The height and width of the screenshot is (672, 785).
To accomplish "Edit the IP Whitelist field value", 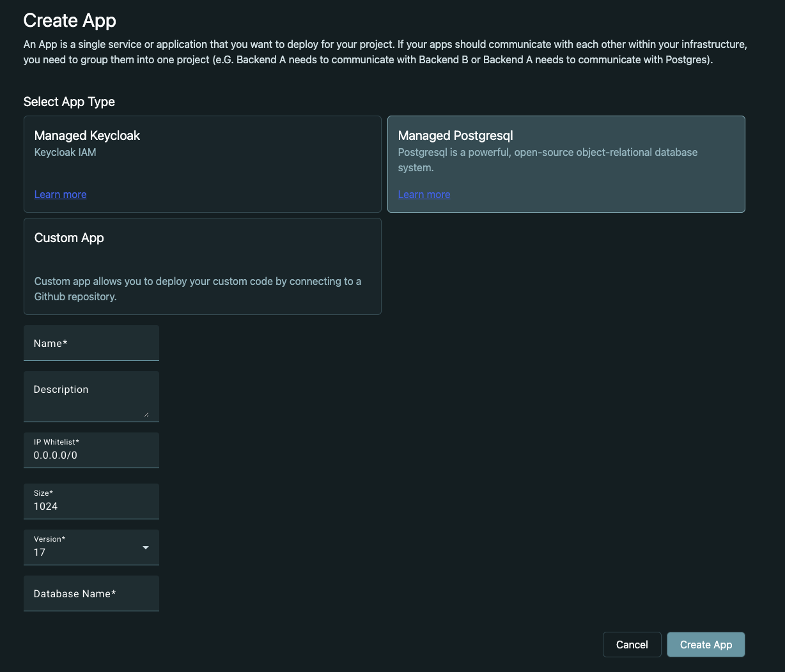I will point(91,450).
